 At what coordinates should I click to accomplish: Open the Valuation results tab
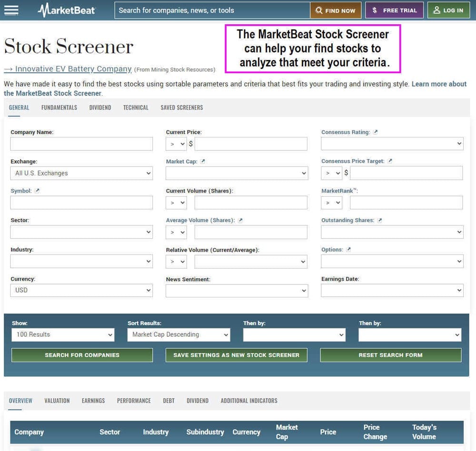(x=57, y=401)
